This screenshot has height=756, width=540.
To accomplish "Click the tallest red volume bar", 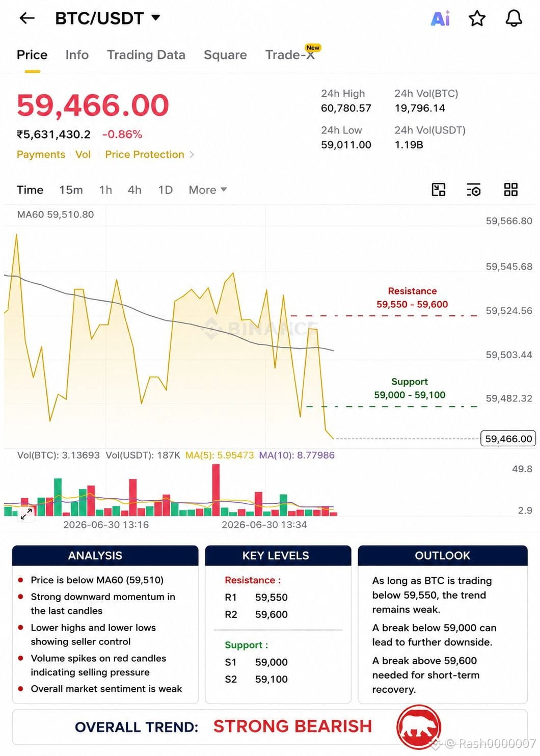I will coord(216,490).
